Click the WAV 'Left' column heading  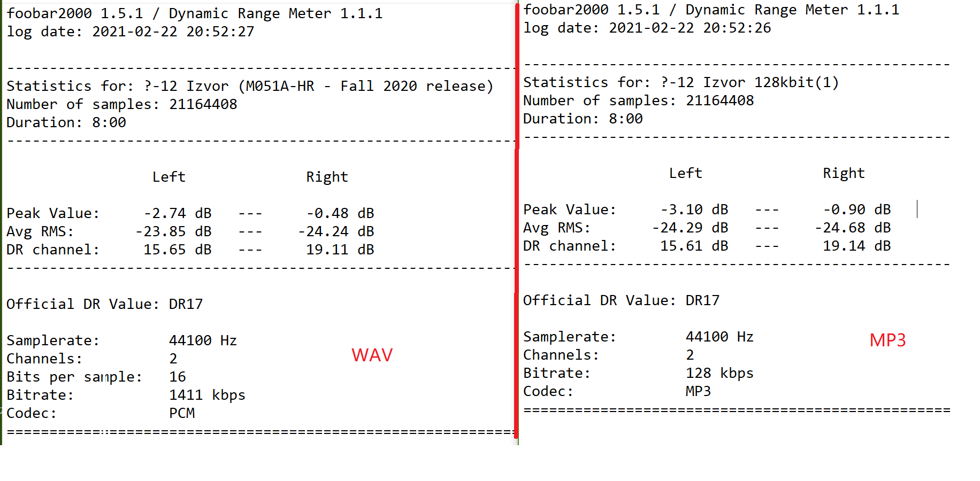point(169,177)
